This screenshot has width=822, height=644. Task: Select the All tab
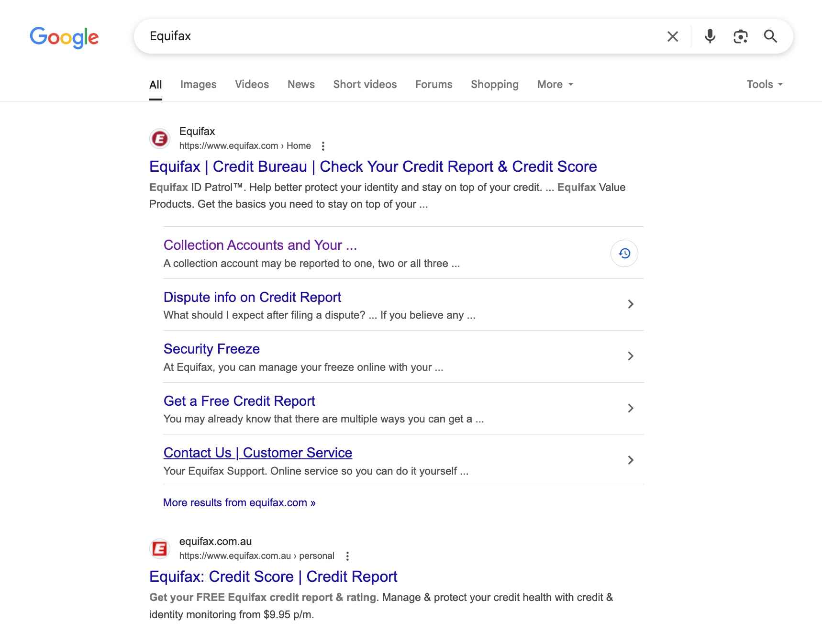coord(156,85)
